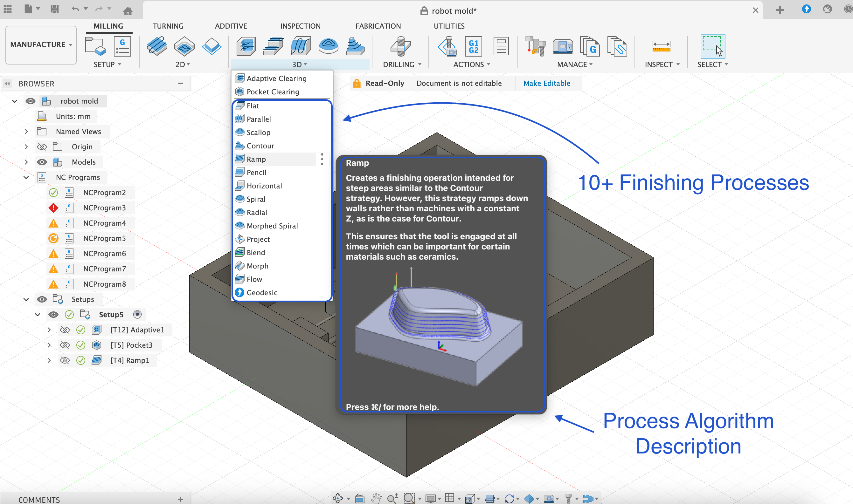Open the MANUFACTURE workspace dropdown
This screenshot has height=504, width=853.
[x=41, y=44]
